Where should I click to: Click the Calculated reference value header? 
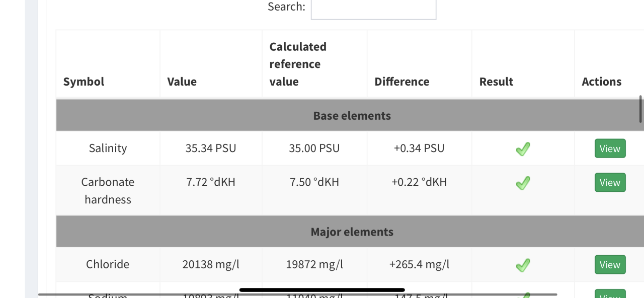pos(298,64)
